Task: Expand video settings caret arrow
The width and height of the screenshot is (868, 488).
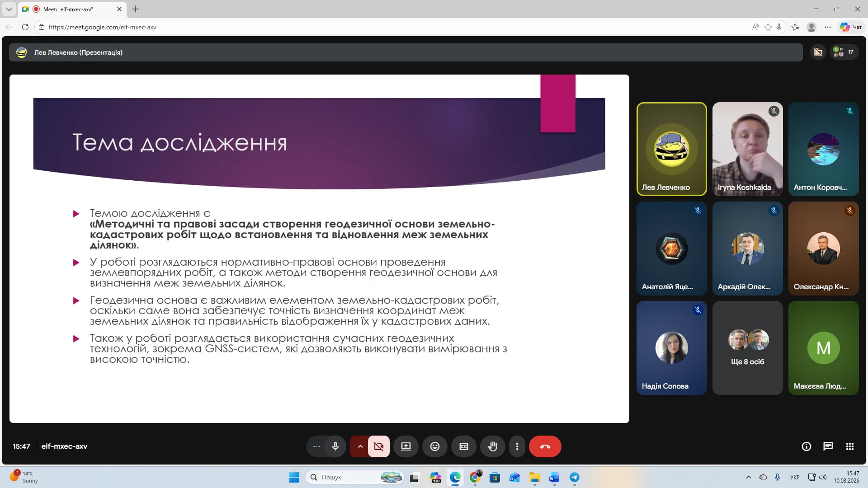Action: point(360,446)
